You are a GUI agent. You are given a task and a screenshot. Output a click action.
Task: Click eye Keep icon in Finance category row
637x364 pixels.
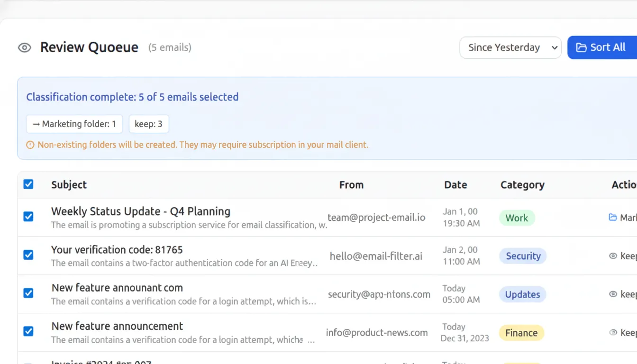(x=613, y=333)
